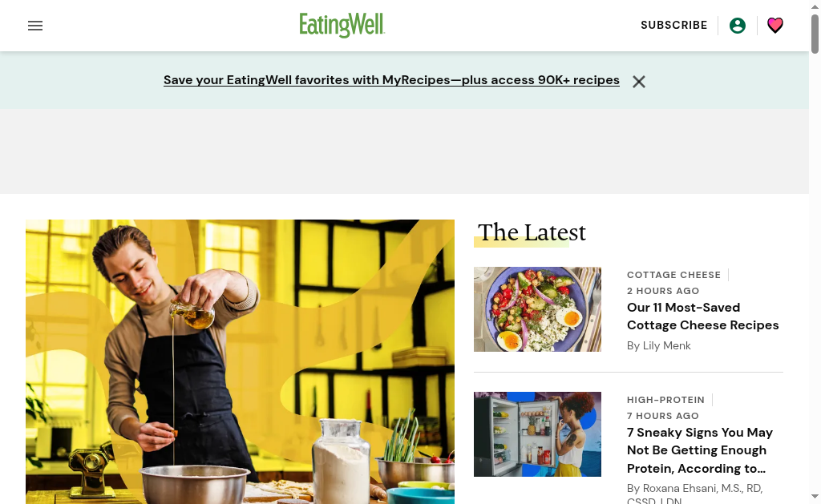Click the vertical scrollbar thumb
821x504 pixels.
click(x=815, y=34)
